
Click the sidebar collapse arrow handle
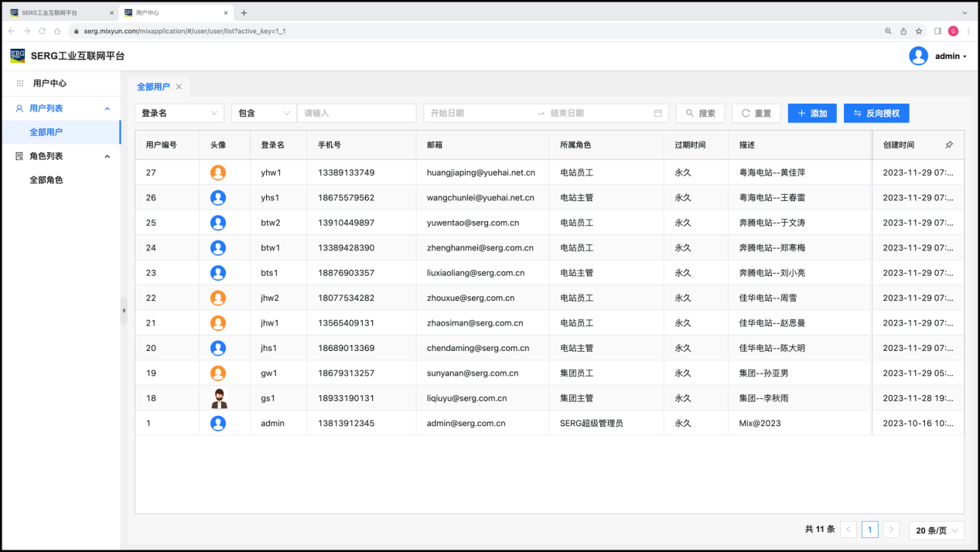(x=124, y=310)
